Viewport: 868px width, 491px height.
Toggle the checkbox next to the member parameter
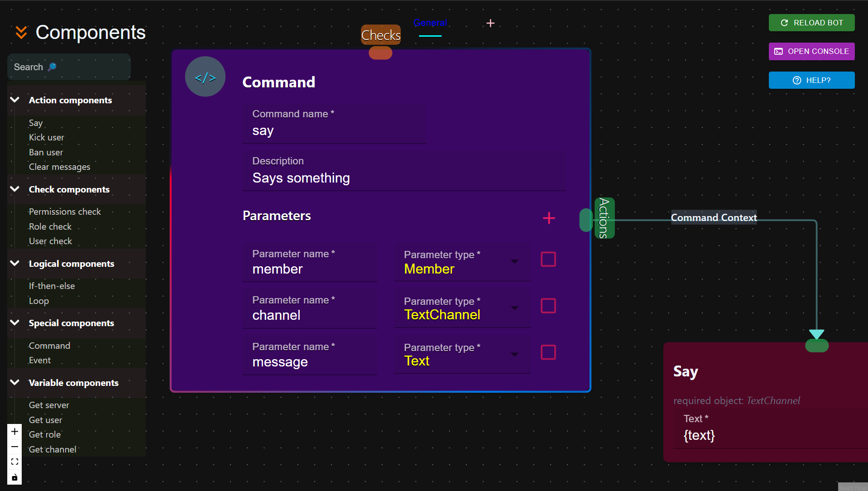[548, 259]
